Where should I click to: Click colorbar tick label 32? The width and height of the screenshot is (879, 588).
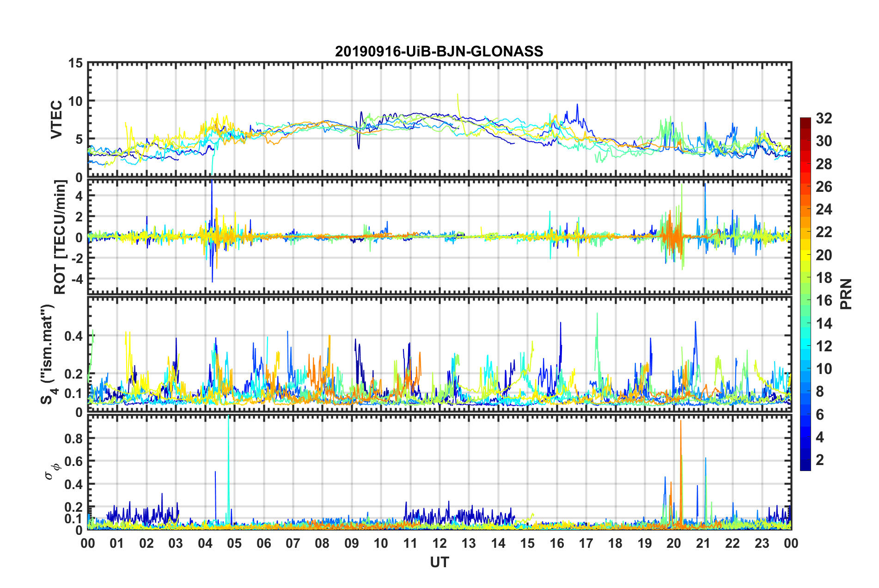[824, 118]
